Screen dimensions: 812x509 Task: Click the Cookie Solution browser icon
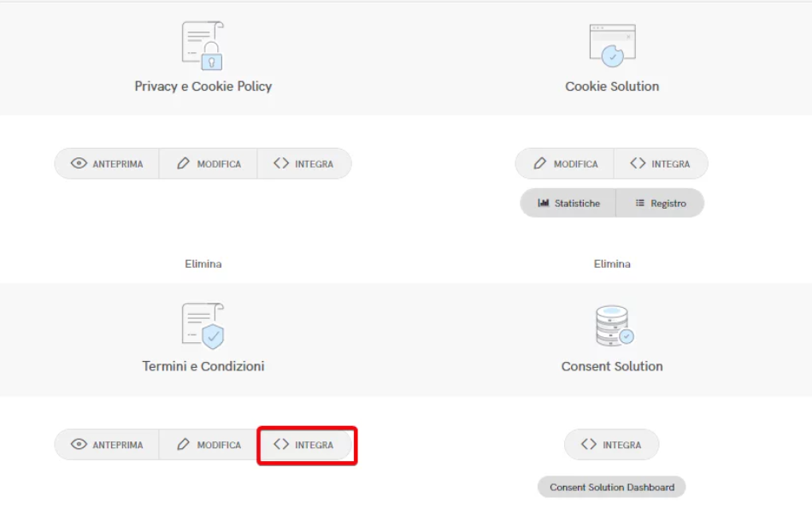(x=612, y=45)
